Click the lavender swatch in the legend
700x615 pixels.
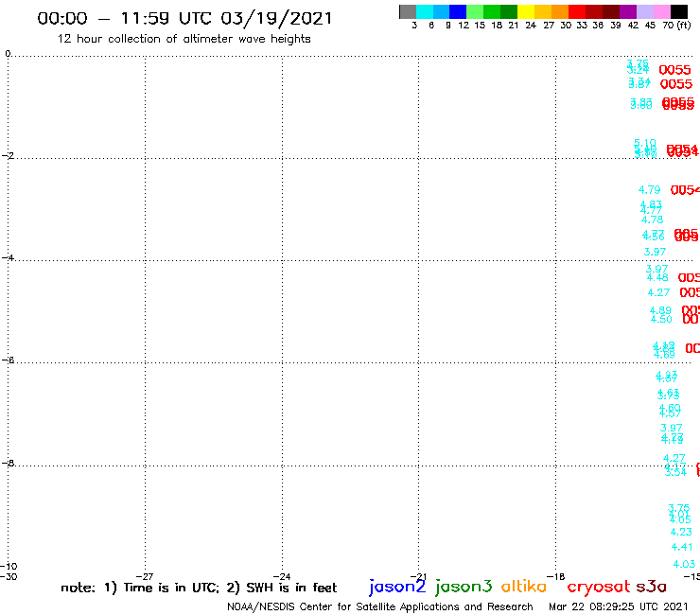(644, 11)
